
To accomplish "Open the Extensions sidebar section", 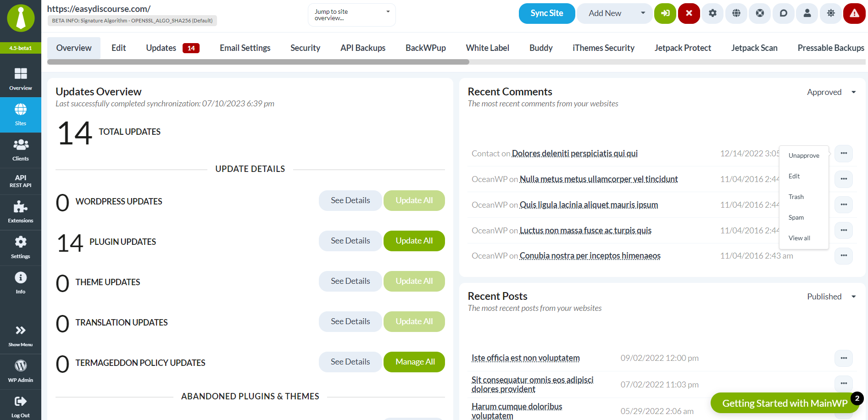I will [x=21, y=212].
